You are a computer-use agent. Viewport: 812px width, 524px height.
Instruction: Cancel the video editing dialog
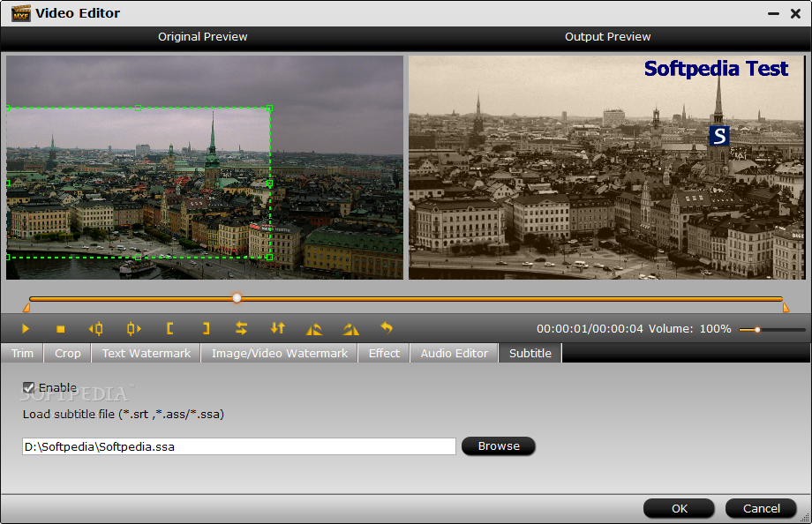761,508
